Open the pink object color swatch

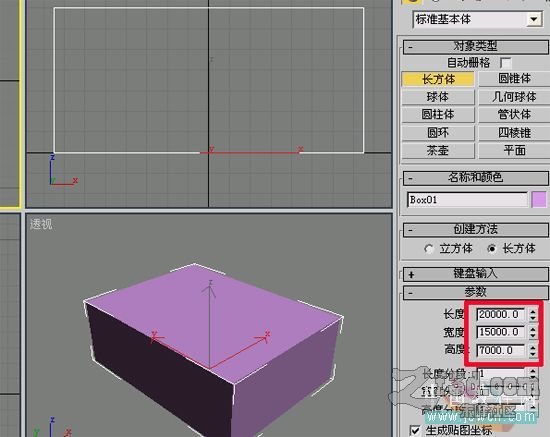(x=539, y=200)
